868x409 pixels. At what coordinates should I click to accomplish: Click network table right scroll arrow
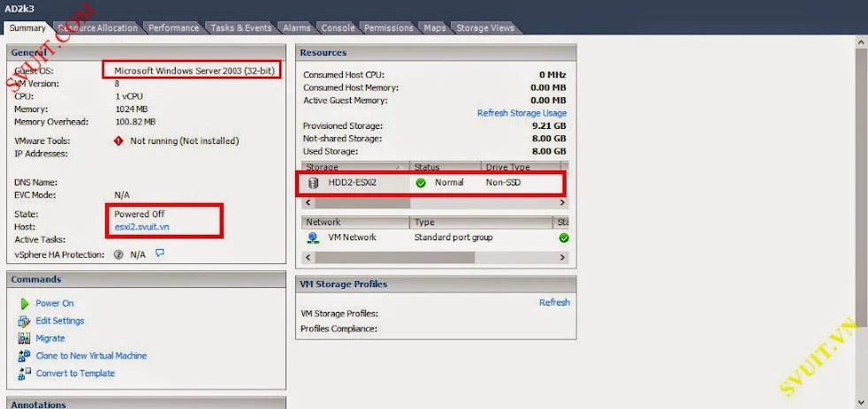(x=562, y=258)
